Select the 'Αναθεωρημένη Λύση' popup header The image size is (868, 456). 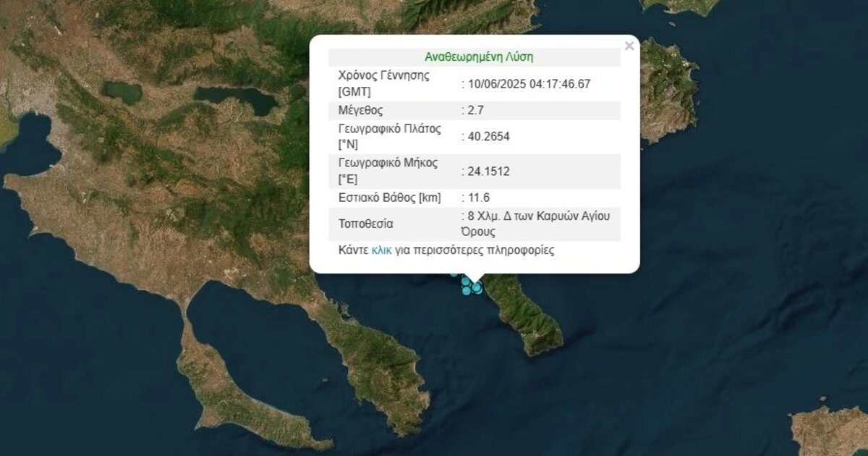click(479, 57)
